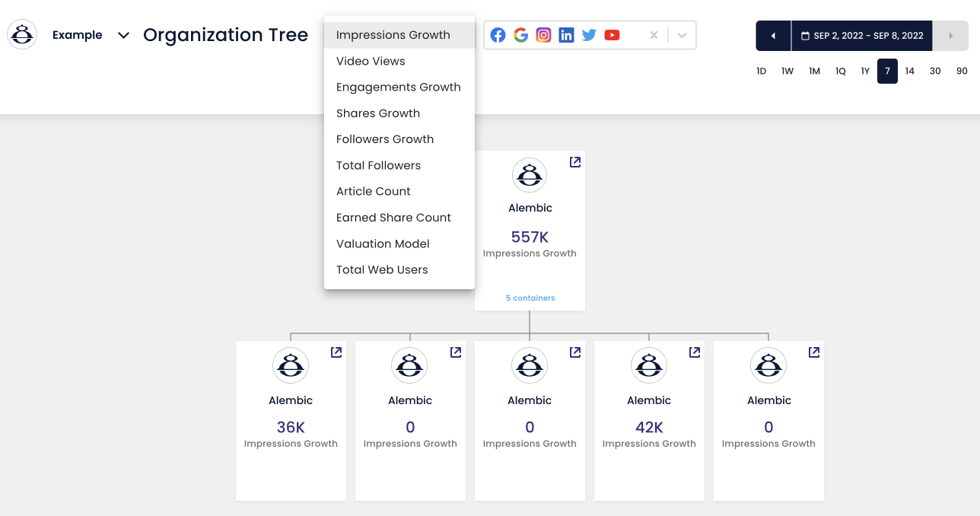The width and height of the screenshot is (980, 516).
Task: Click the Instagram icon in platform filter
Action: pyautogui.click(x=543, y=35)
